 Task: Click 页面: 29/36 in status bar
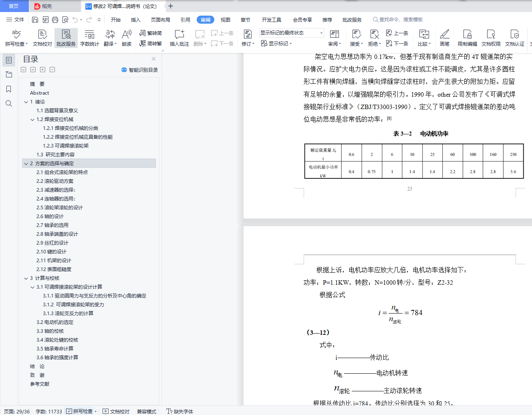pos(17,411)
